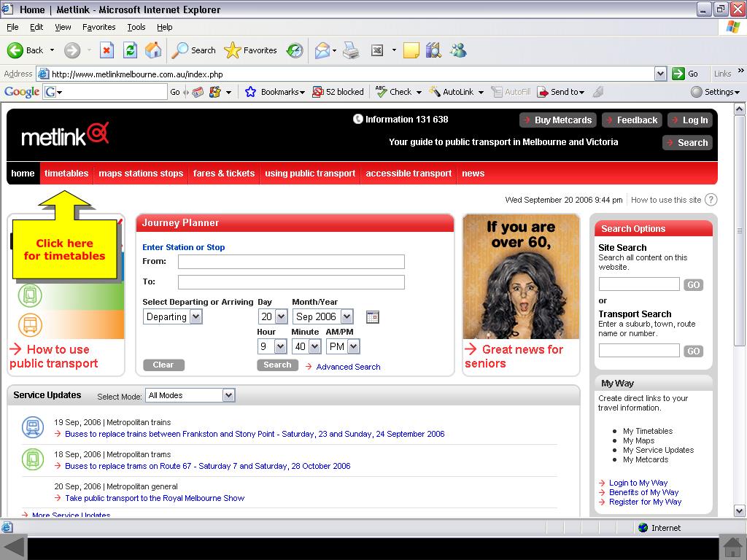Image resolution: width=747 pixels, height=560 pixels.
Task: Click the Site Search text box
Action: pyautogui.click(x=639, y=284)
